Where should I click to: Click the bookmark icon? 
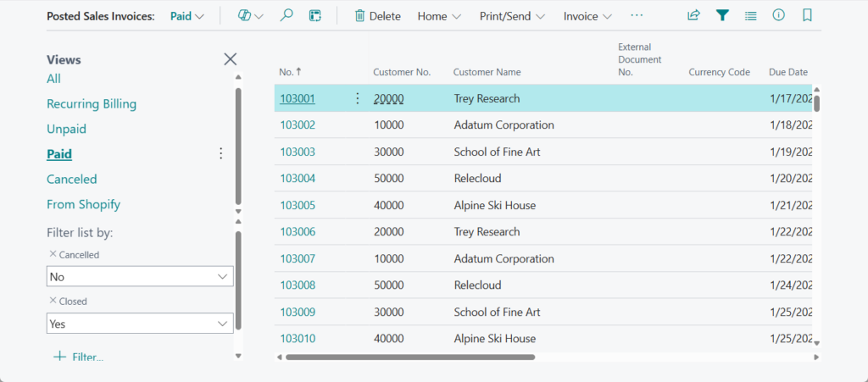pyautogui.click(x=807, y=16)
